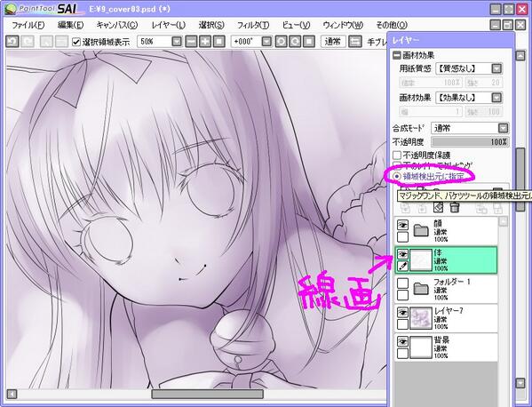Select the レイヤー7 name text
Image resolution: width=532 pixels, height=407 pixels.
(x=449, y=311)
